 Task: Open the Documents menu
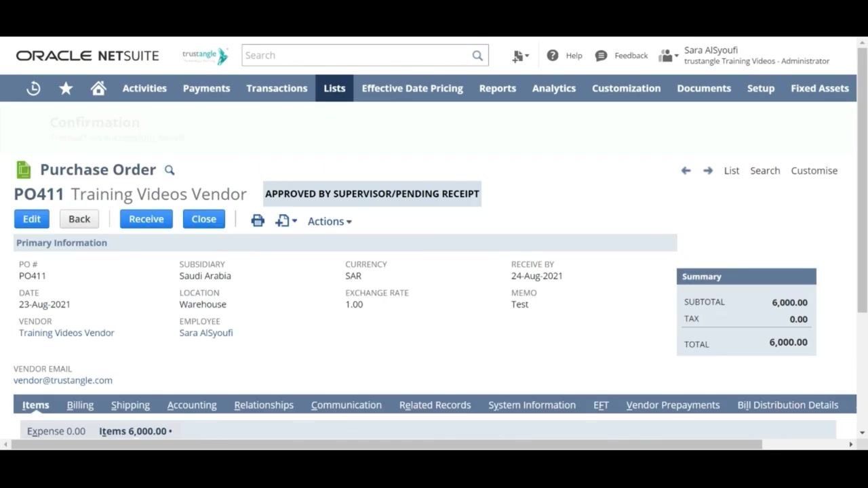704,88
